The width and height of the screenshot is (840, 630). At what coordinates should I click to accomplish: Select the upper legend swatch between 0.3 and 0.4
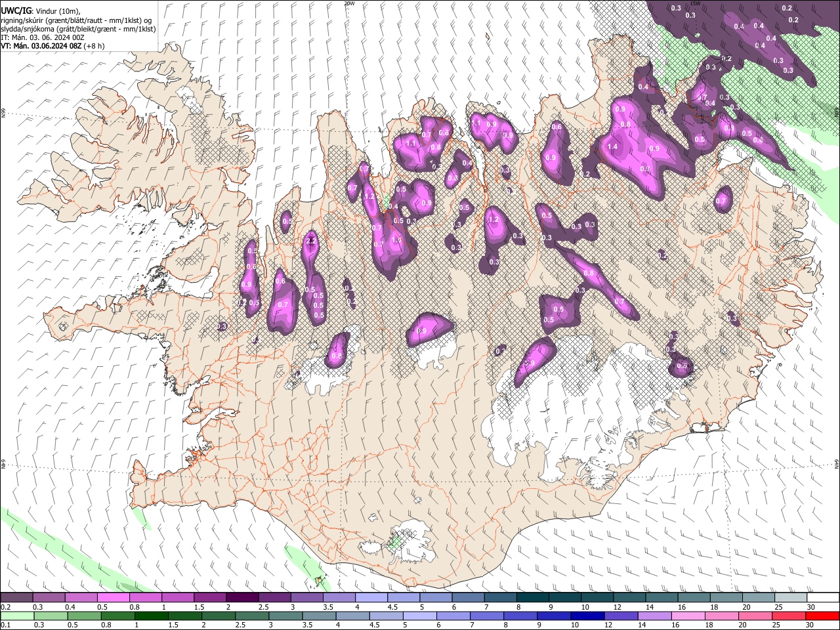(49, 598)
